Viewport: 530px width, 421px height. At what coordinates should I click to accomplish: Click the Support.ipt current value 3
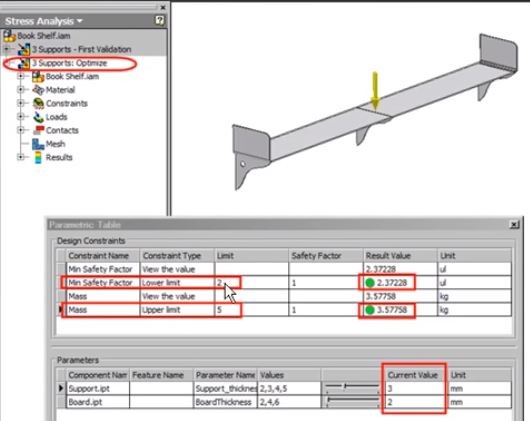click(x=415, y=389)
